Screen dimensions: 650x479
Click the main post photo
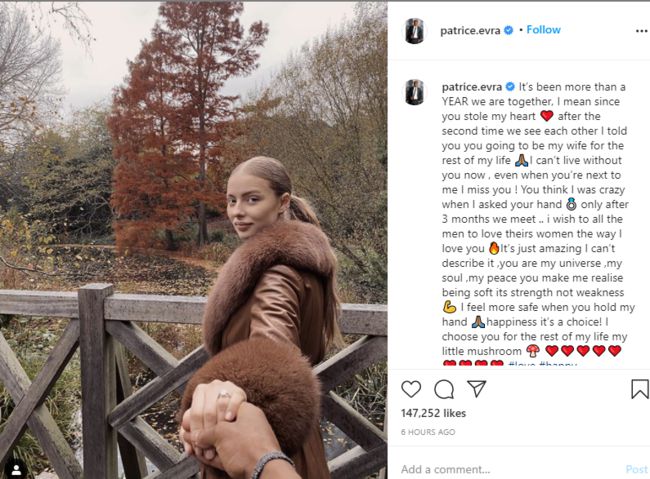(x=193, y=240)
